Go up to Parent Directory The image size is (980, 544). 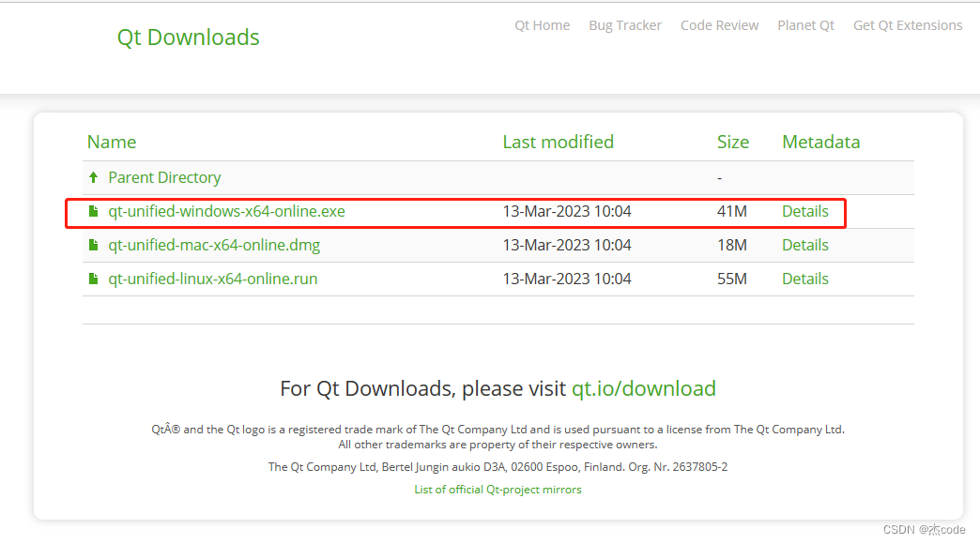click(164, 177)
